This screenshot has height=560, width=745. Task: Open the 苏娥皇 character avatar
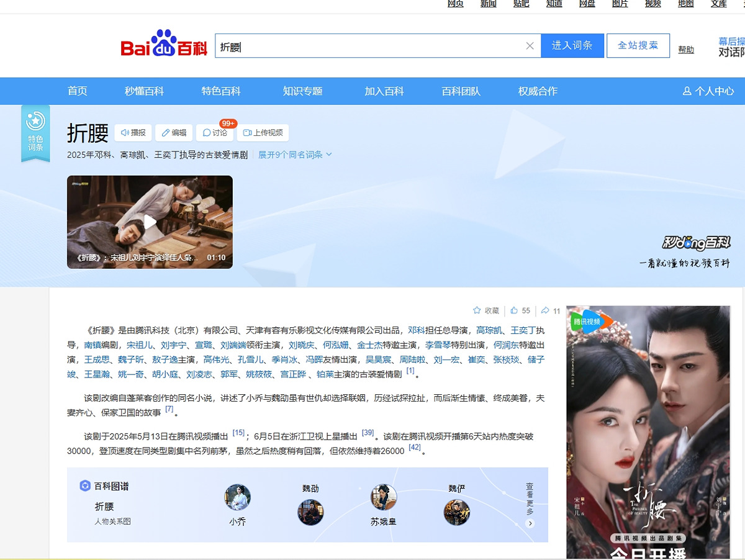[x=384, y=497]
